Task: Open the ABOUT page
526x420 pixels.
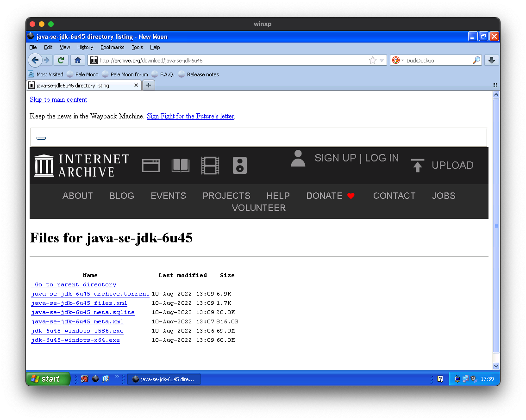Action: click(x=77, y=196)
